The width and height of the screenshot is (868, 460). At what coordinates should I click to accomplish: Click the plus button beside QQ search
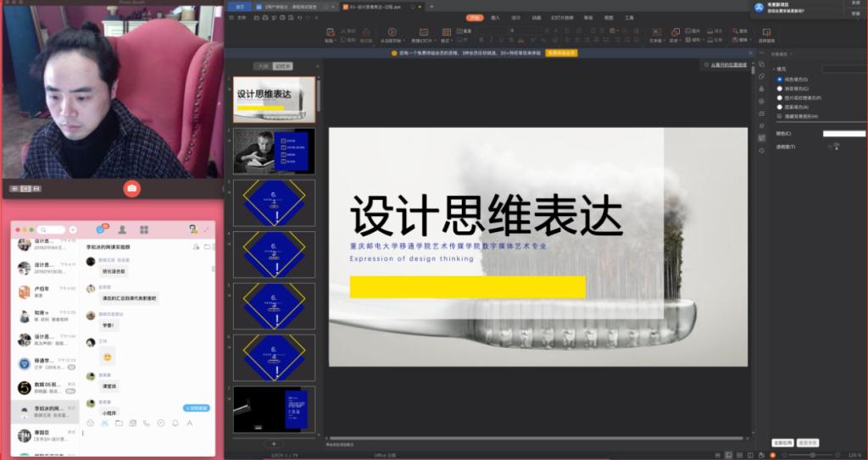(73, 230)
